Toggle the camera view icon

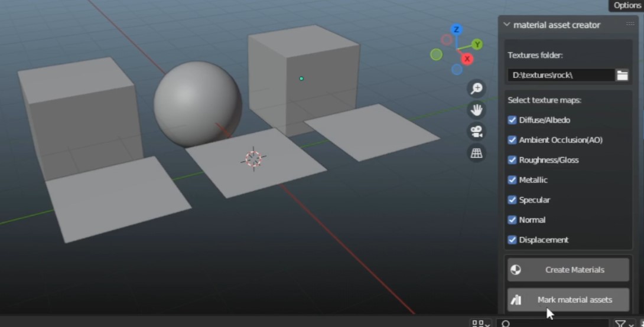coord(476,131)
